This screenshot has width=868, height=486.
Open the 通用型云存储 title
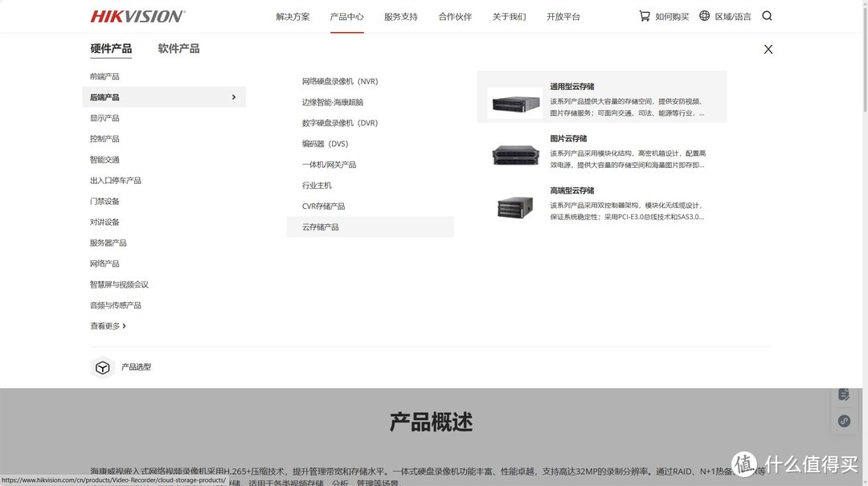click(572, 86)
